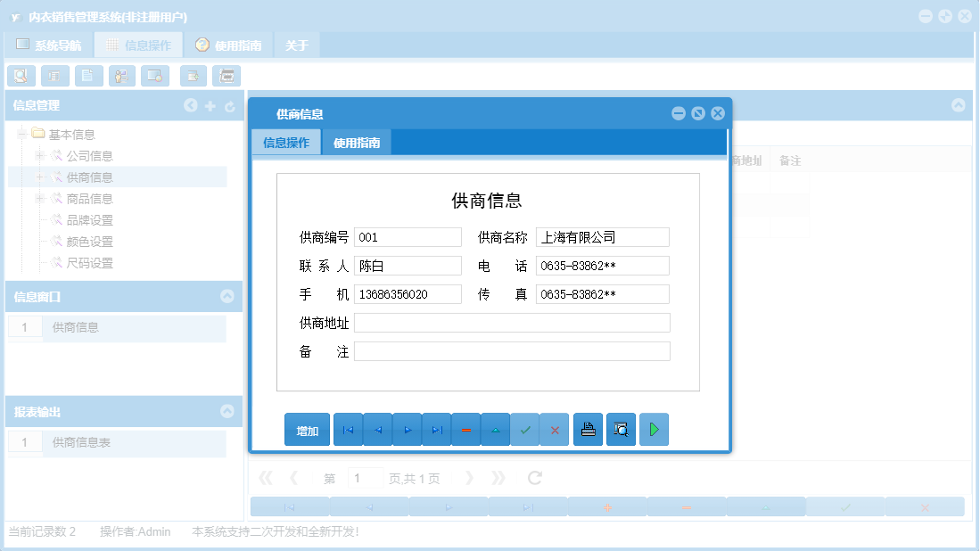
Task: Click the add (+) icon in 信息管理 header
Action: click(x=210, y=105)
